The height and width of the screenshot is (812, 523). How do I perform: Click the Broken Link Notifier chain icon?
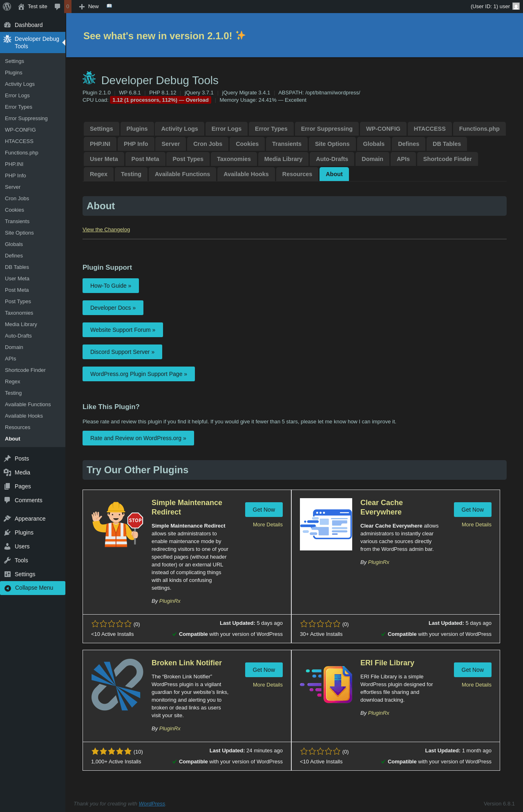(117, 684)
